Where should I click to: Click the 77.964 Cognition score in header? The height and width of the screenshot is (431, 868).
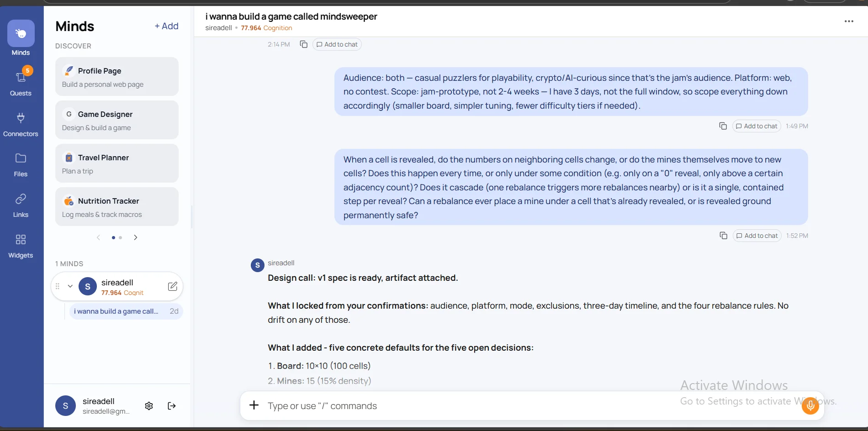[x=267, y=28]
